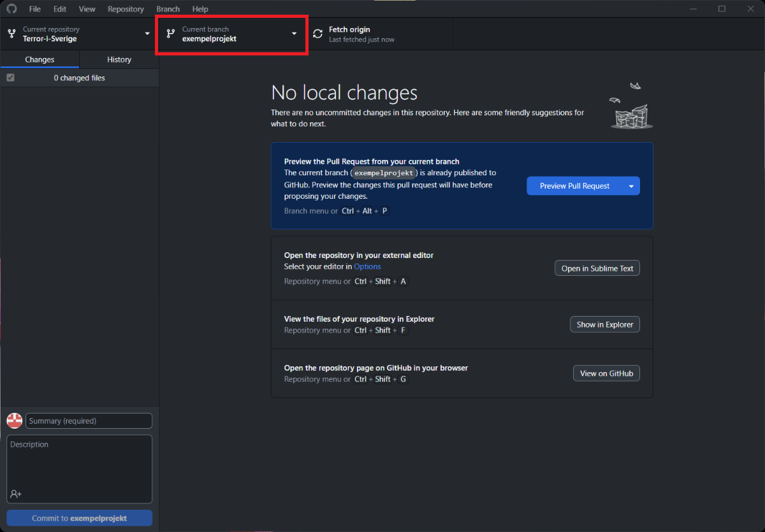Follow the Options link

[367, 267]
